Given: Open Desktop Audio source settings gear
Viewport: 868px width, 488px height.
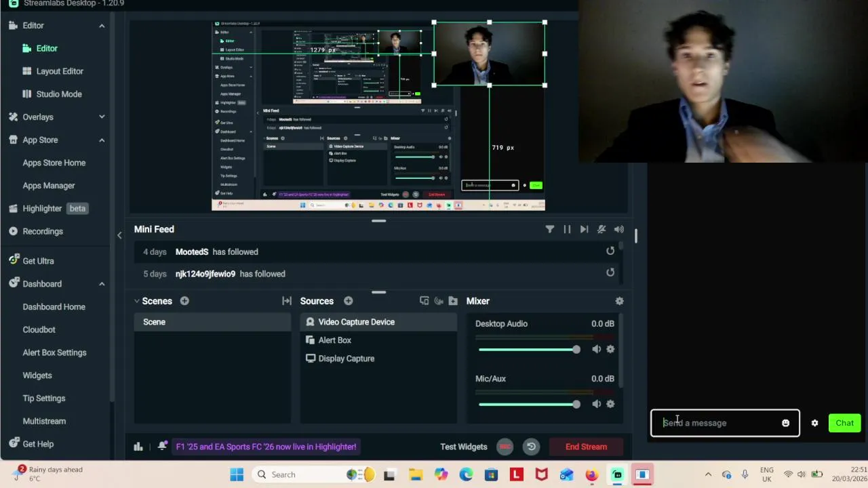Looking at the screenshot, I should (x=610, y=349).
